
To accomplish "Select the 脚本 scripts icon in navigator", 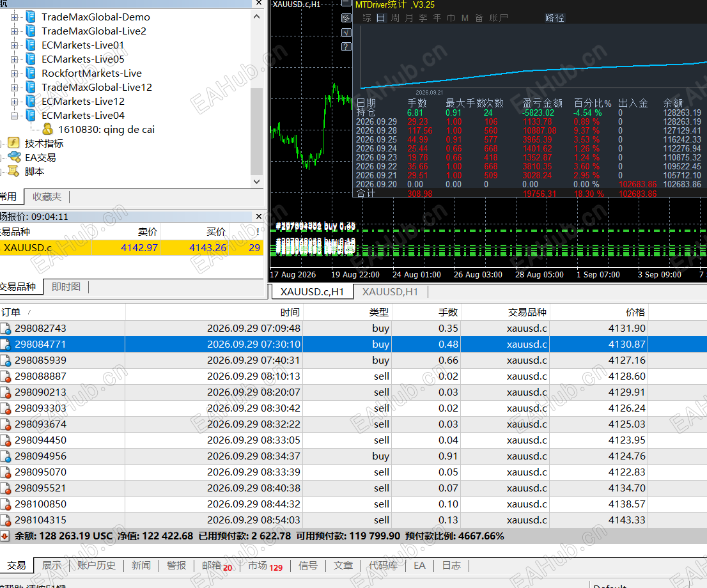I will click(x=14, y=171).
